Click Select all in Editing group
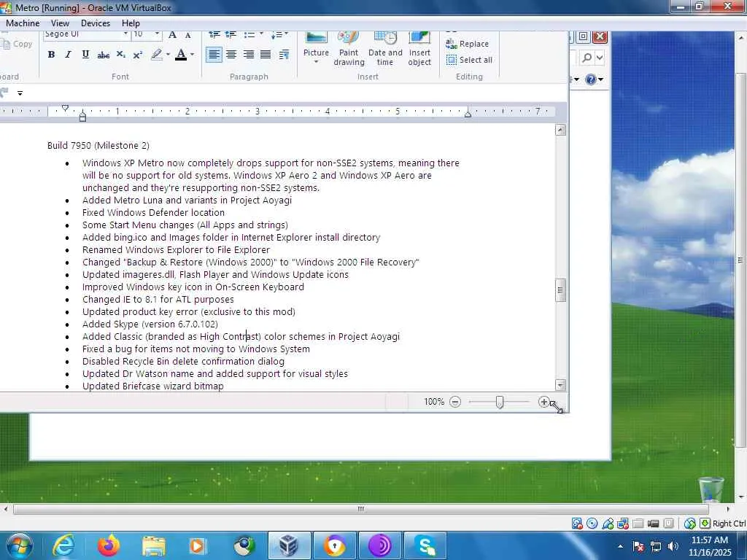The height and width of the screenshot is (560, 747). [469, 60]
